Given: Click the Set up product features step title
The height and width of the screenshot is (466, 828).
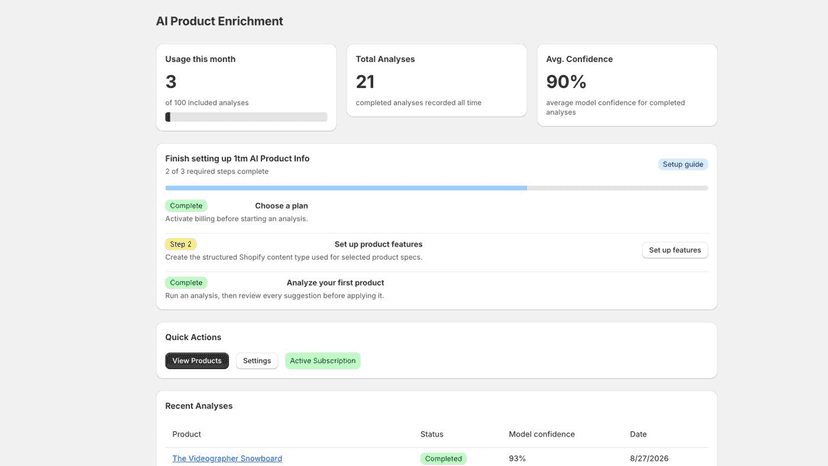Looking at the screenshot, I should (378, 244).
